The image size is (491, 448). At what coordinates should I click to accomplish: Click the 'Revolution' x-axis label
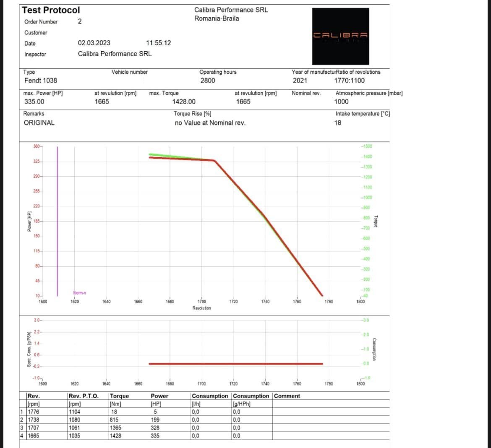[x=202, y=308]
